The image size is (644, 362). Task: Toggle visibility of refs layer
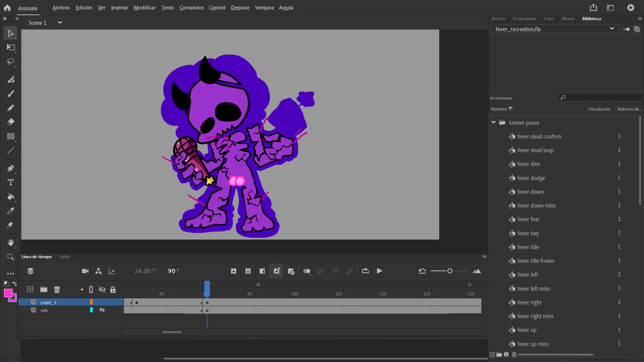[x=102, y=310]
